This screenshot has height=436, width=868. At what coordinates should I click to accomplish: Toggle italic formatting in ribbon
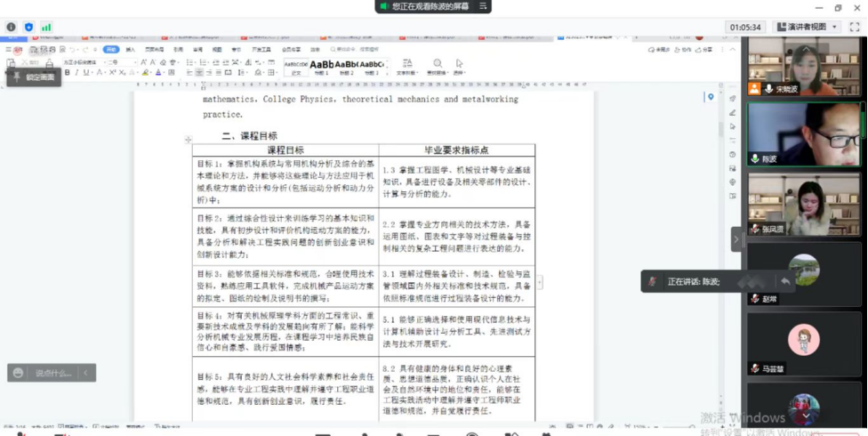(77, 73)
